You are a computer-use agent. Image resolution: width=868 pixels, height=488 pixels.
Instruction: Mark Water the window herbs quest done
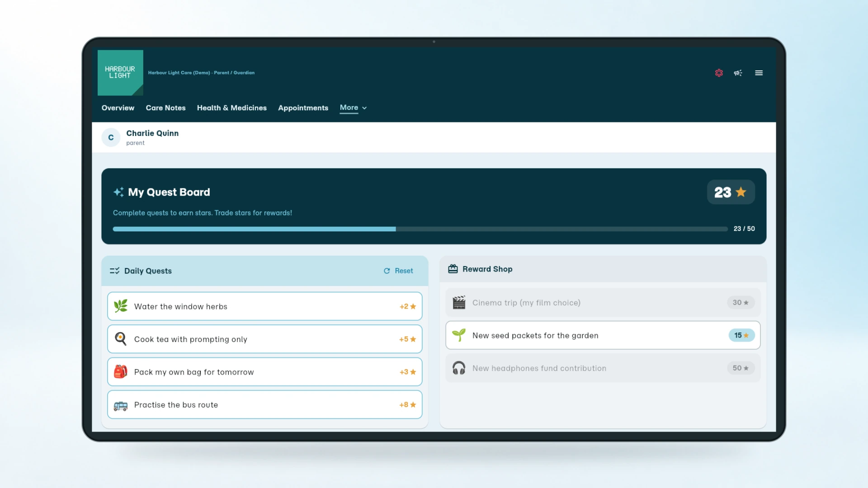point(264,306)
